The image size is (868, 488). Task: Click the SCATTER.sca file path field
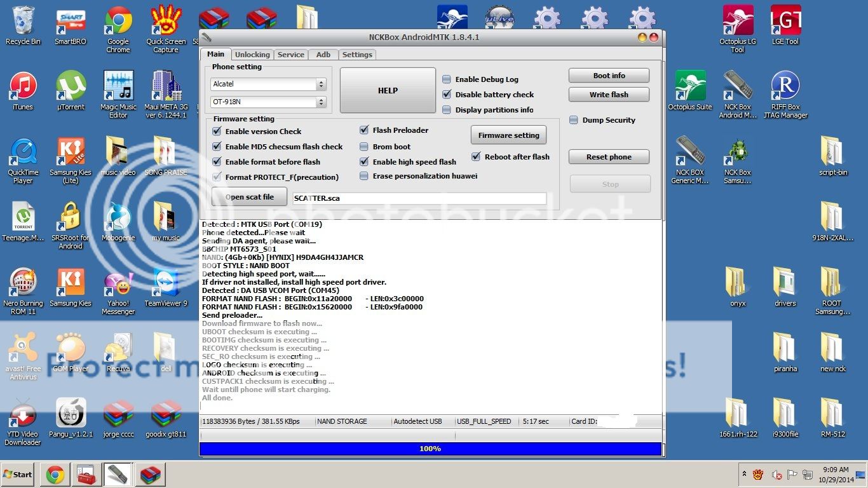coord(419,198)
